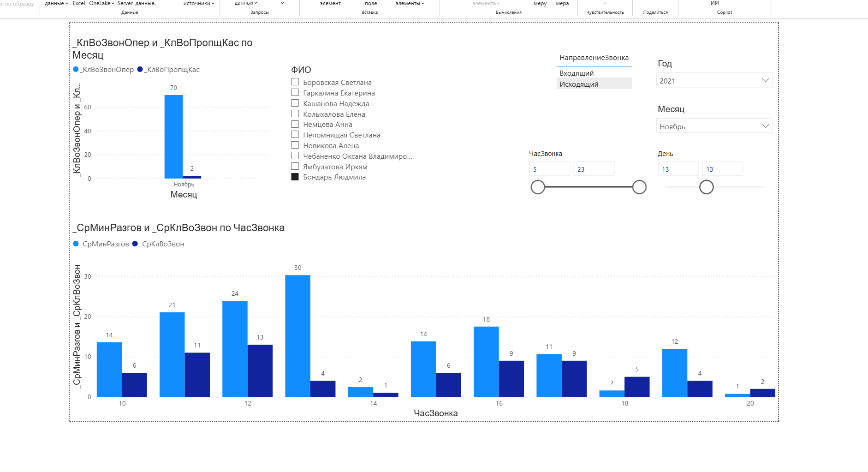
Task: Check the Чебаненко Оксана checkbox
Action: click(295, 156)
